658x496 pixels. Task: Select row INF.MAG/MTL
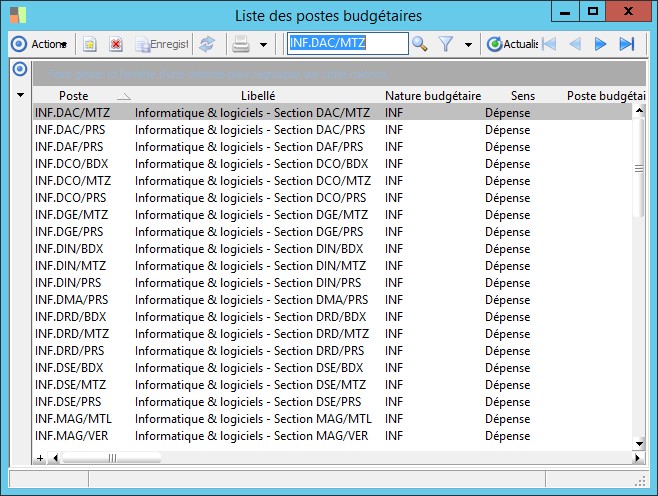click(332, 418)
